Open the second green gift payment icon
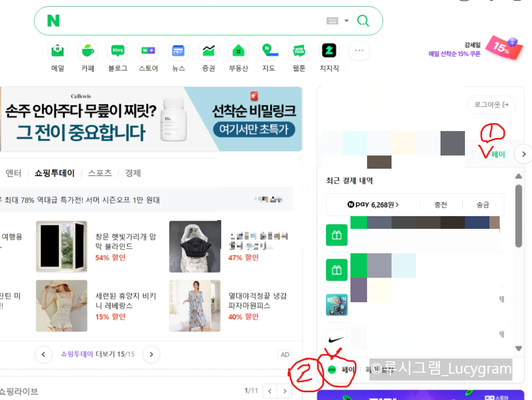 pyautogui.click(x=337, y=270)
